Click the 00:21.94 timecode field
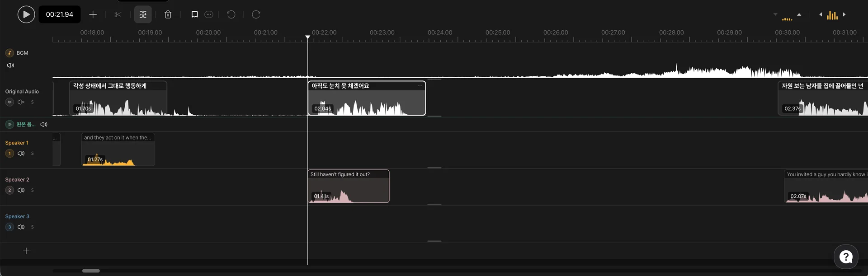The height and width of the screenshot is (276, 868). coord(59,14)
